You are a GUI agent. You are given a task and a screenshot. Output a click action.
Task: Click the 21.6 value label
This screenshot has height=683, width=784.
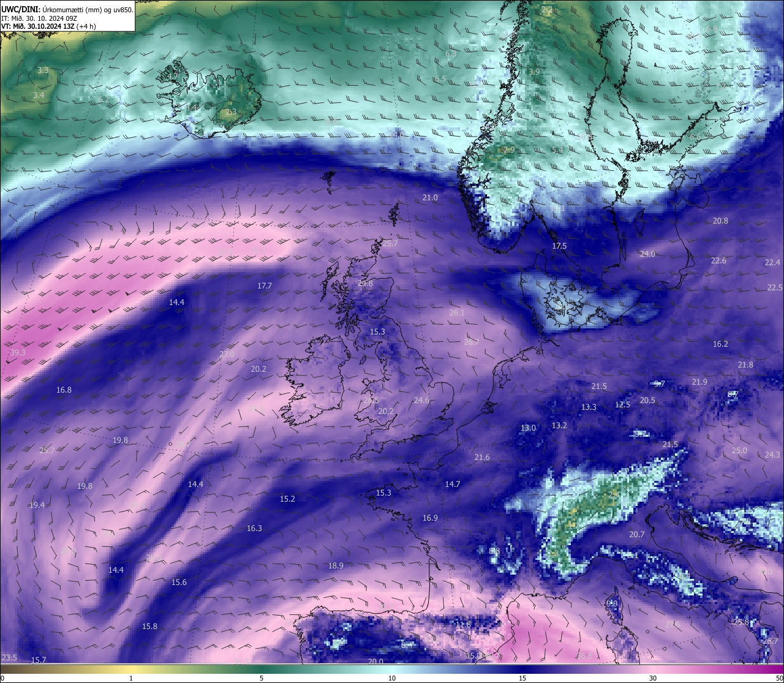coord(482,457)
